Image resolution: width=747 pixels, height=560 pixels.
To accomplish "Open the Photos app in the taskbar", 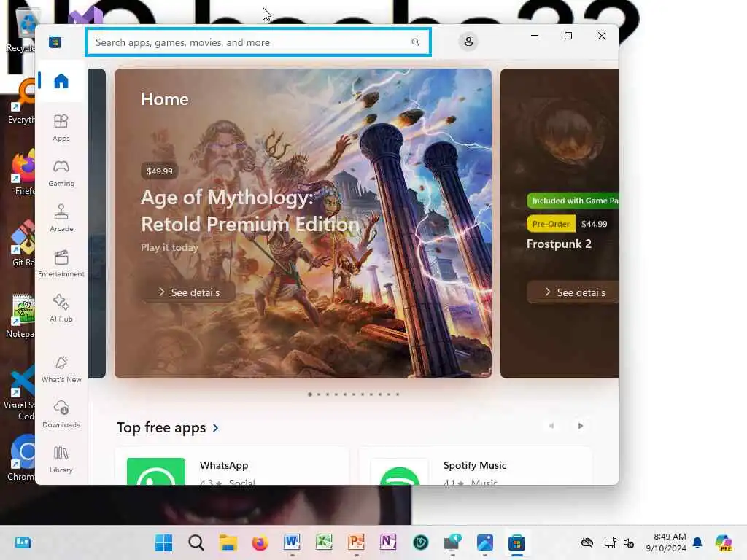I will tap(484, 542).
